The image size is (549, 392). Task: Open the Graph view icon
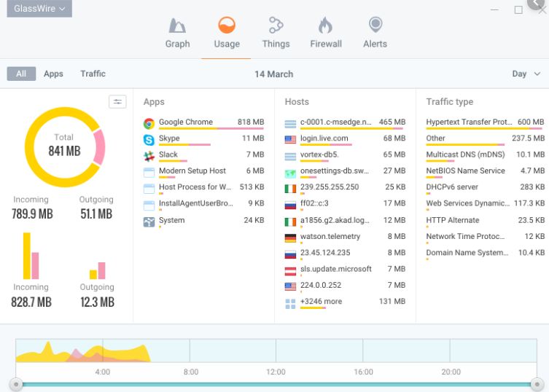[177, 26]
